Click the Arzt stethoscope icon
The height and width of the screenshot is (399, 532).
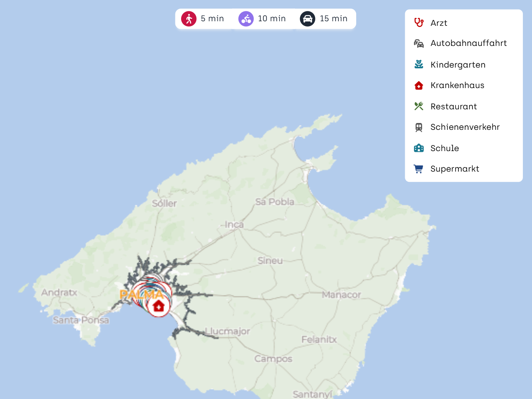click(418, 23)
